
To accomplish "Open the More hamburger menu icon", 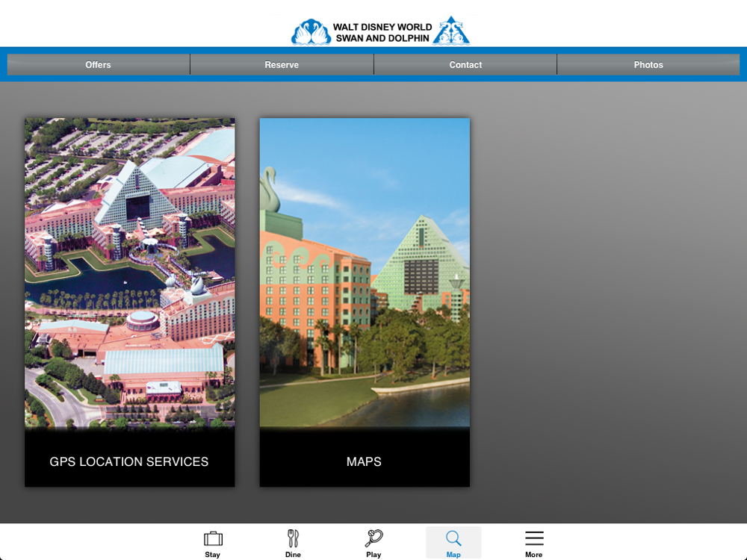I will 534,538.
